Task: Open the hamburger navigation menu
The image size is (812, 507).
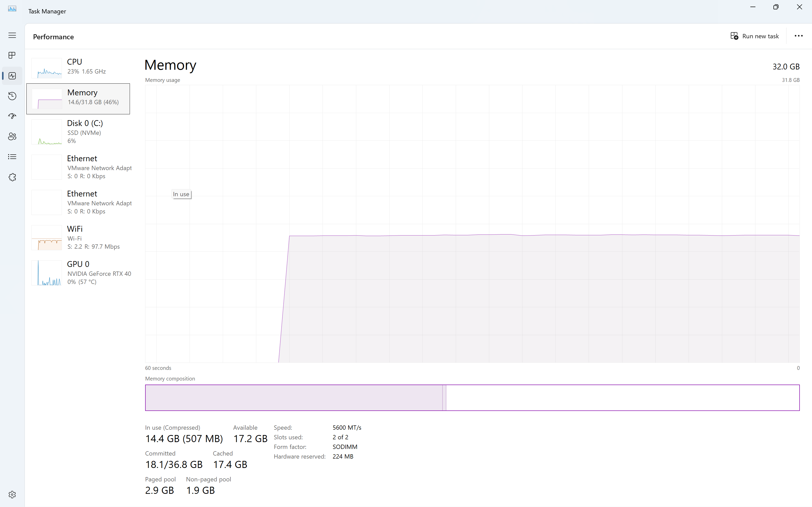Action: [12, 35]
